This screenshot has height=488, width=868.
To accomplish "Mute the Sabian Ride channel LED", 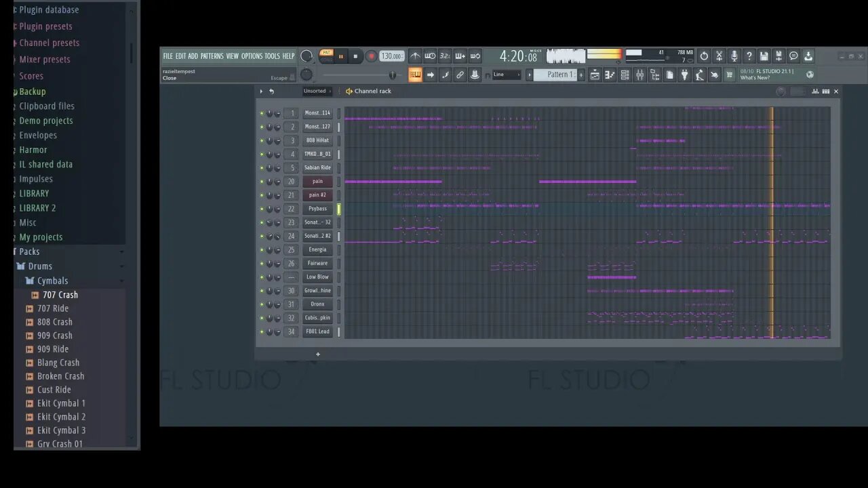I will coord(262,167).
